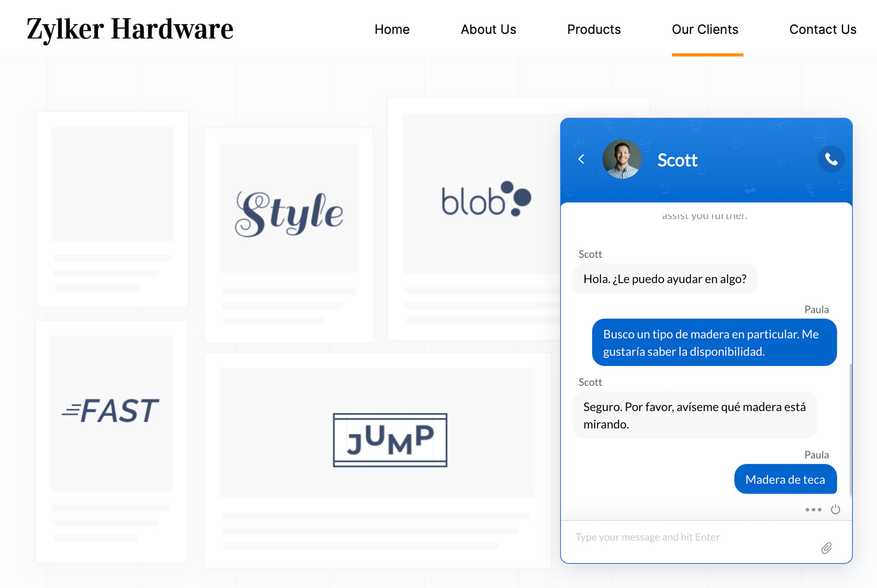Click the Home navigation menu item
The image size is (877, 588).
pos(392,30)
